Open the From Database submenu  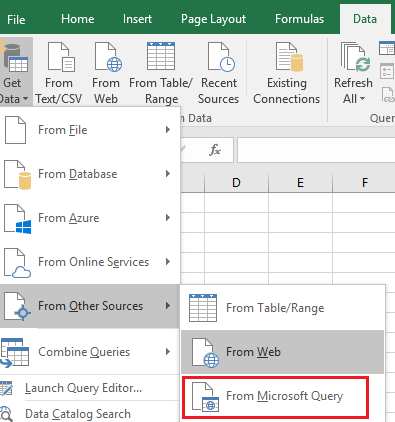point(90,174)
